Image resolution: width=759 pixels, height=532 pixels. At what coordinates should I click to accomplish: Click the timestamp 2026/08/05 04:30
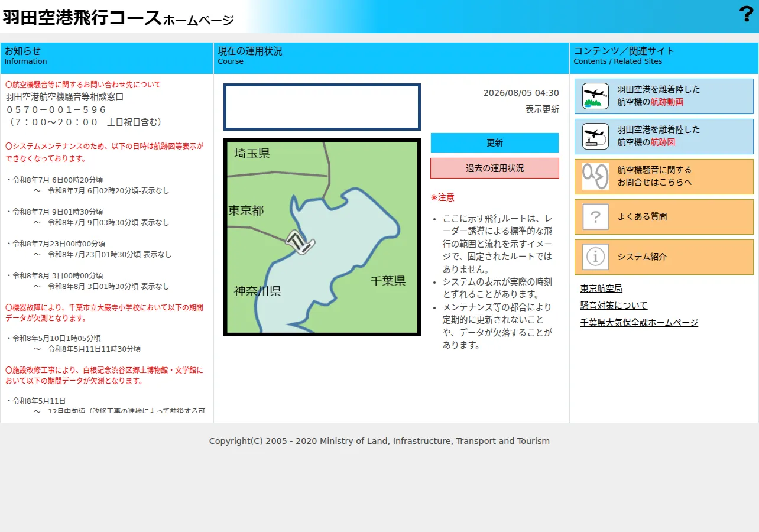coord(521,93)
